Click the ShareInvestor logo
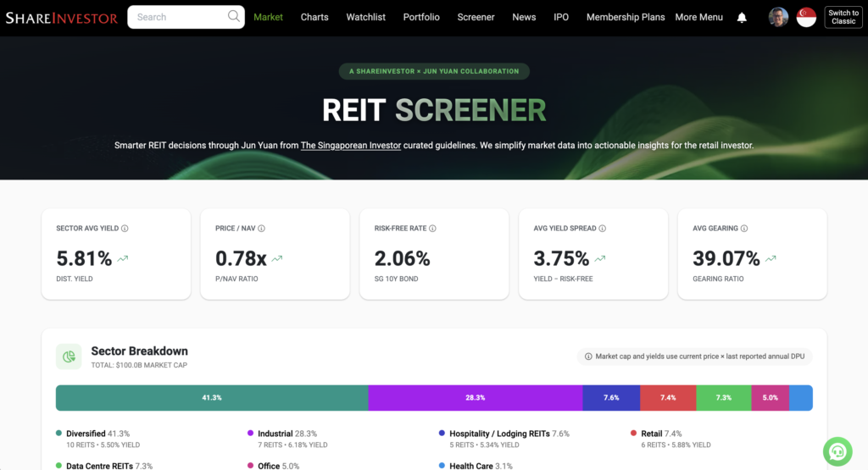This screenshot has height=470, width=868. point(61,18)
